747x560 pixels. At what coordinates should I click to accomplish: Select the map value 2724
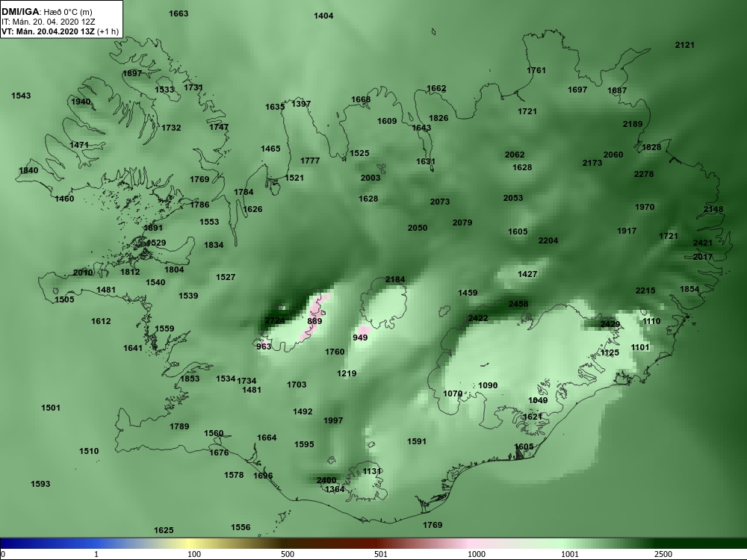pyautogui.click(x=275, y=320)
